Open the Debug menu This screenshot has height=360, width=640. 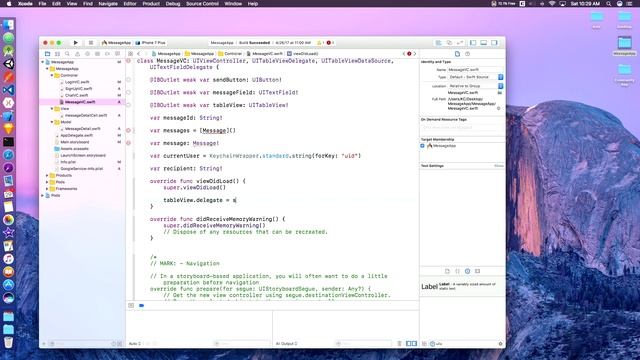point(173,4)
